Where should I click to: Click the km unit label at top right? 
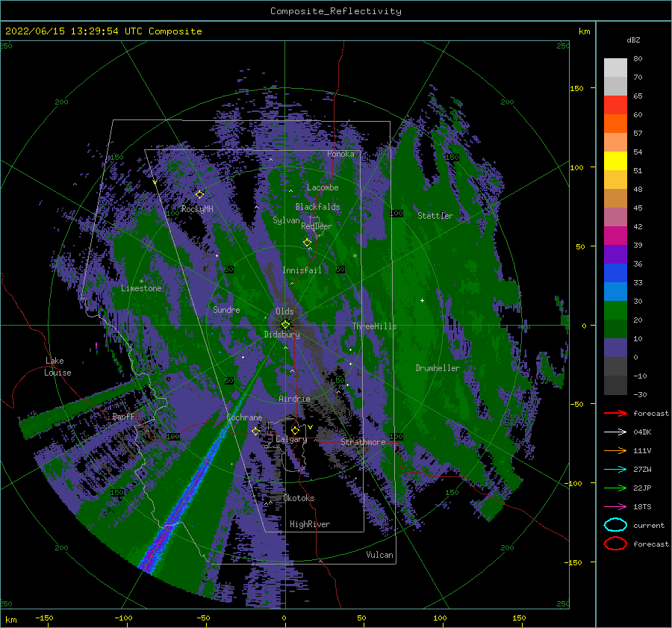[x=584, y=31]
